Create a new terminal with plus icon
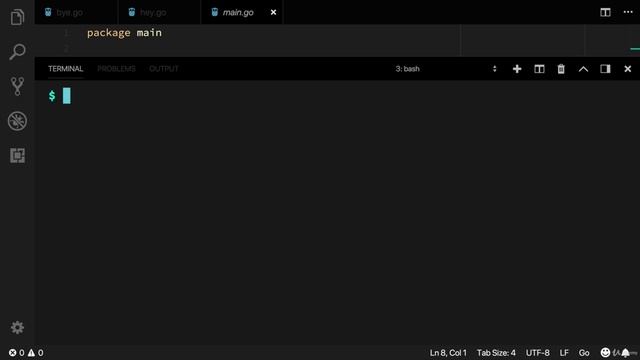The width and height of the screenshot is (640, 360). tap(517, 69)
